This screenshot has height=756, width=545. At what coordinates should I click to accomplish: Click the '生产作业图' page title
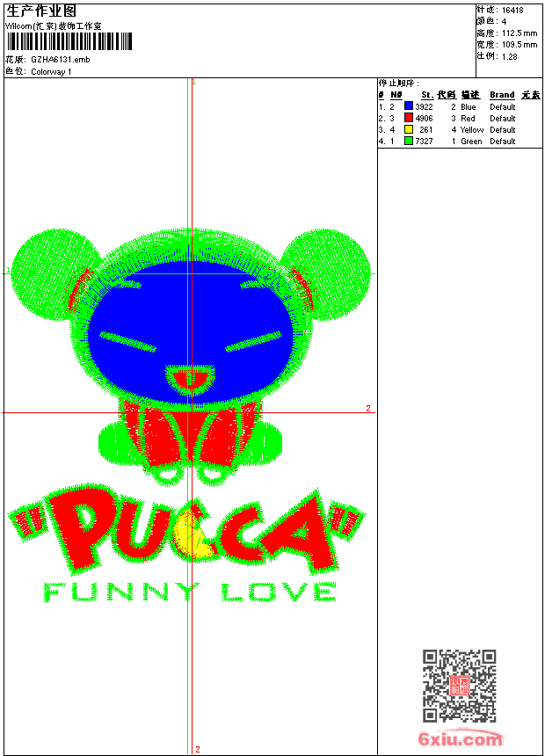[x=41, y=11]
